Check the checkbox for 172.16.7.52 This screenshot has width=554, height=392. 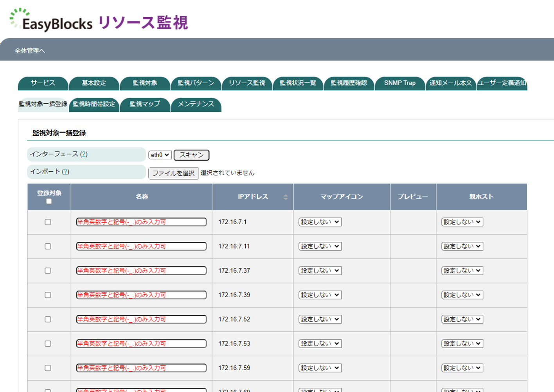(x=48, y=319)
